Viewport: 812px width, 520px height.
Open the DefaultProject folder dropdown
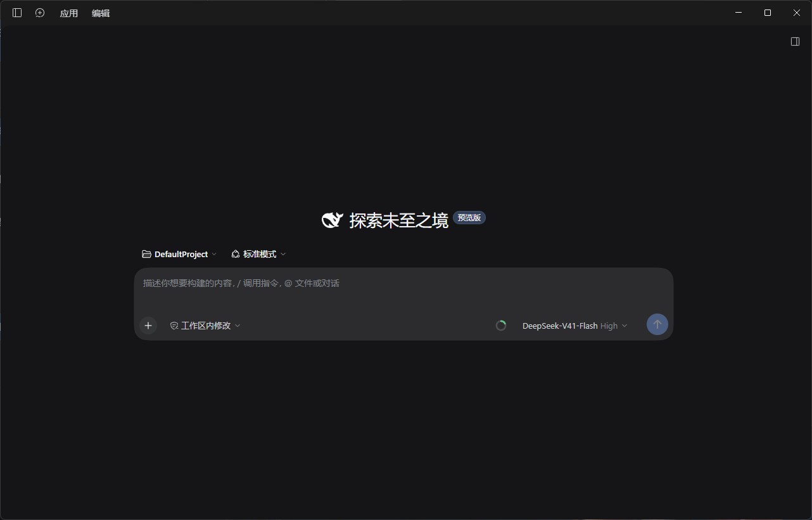pyautogui.click(x=179, y=254)
